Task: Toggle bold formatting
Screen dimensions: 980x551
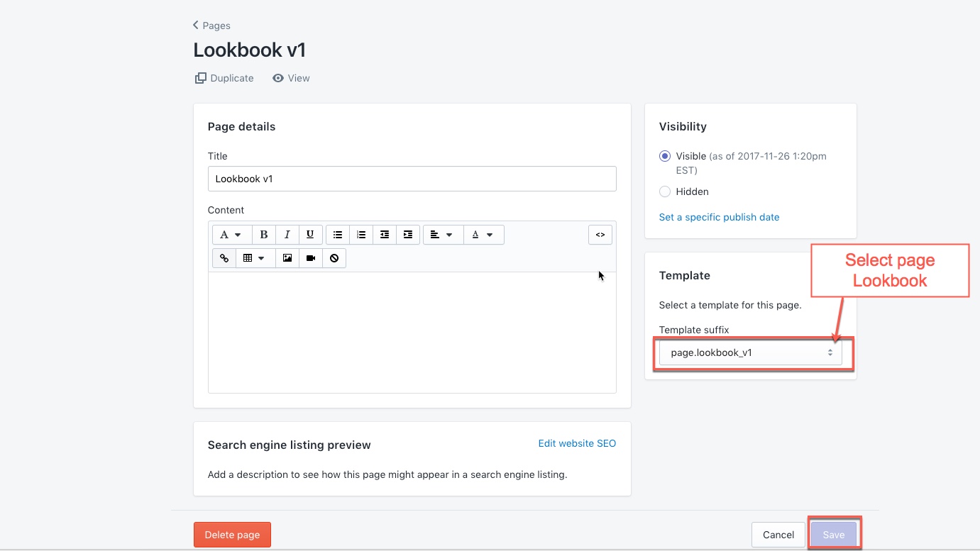Action: (x=264, y=235)
